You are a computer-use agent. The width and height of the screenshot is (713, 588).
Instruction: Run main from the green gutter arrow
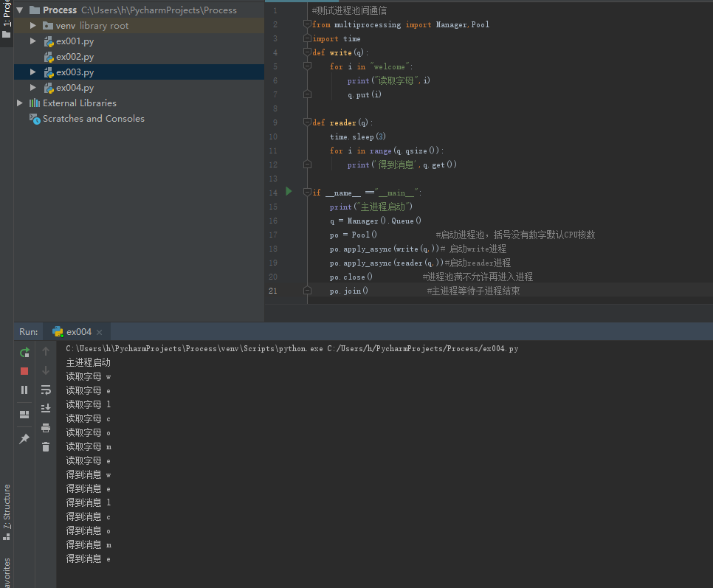click(289, 191)
